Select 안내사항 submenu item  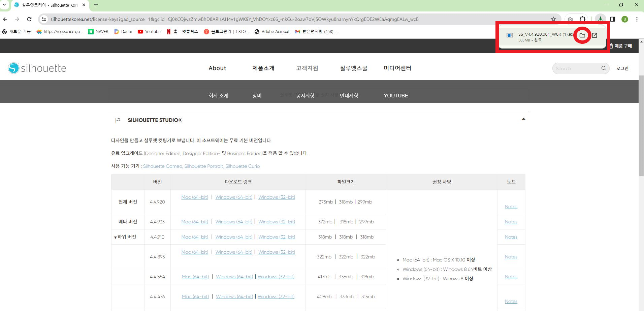point(349,96)
